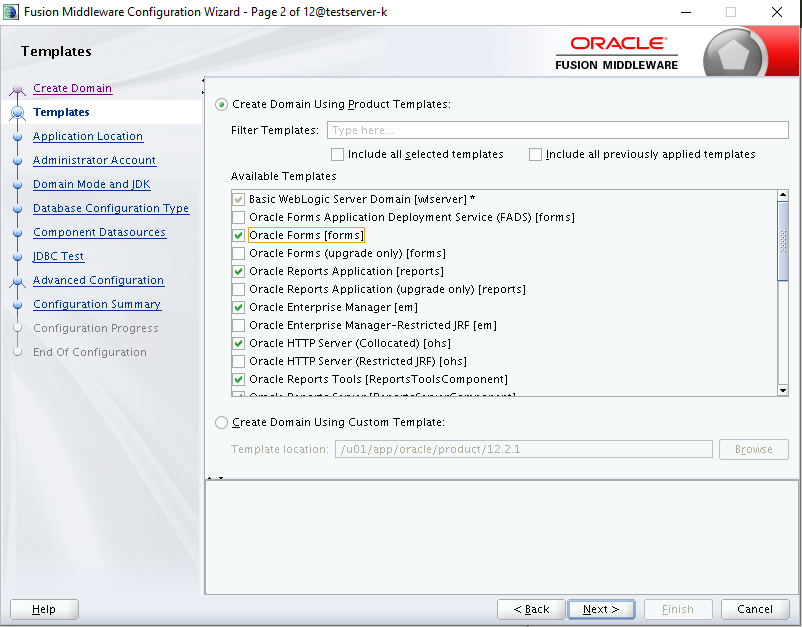Minimize the Configuration Wizard window

(686, 12)
